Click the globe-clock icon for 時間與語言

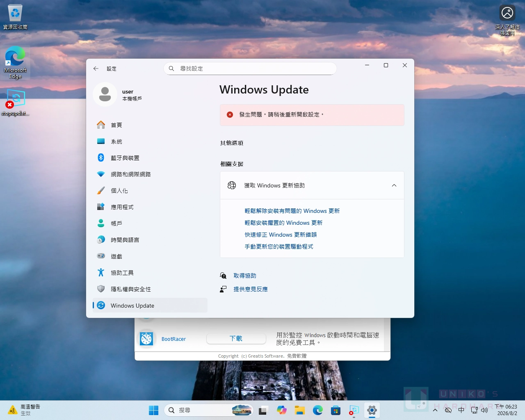pos(101,240)
